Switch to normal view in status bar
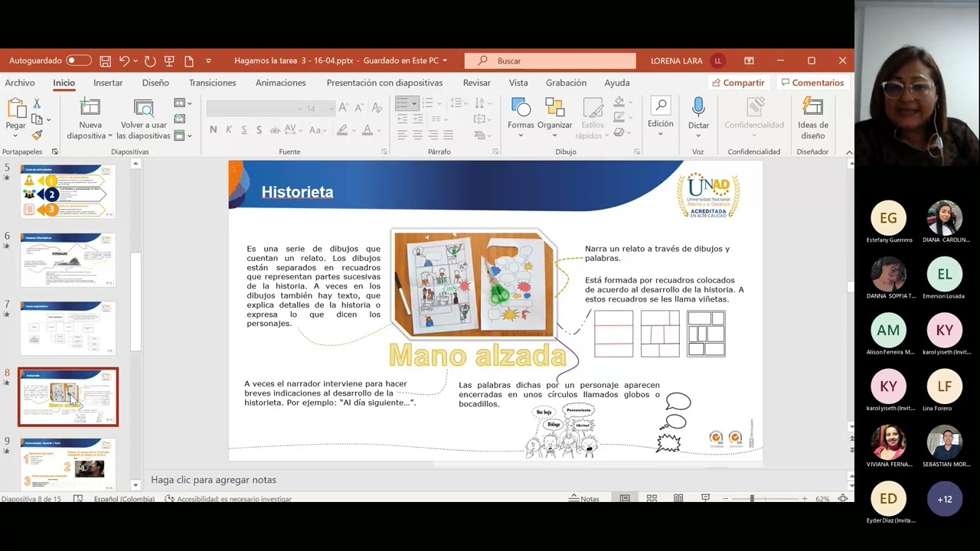 (625, 498)
